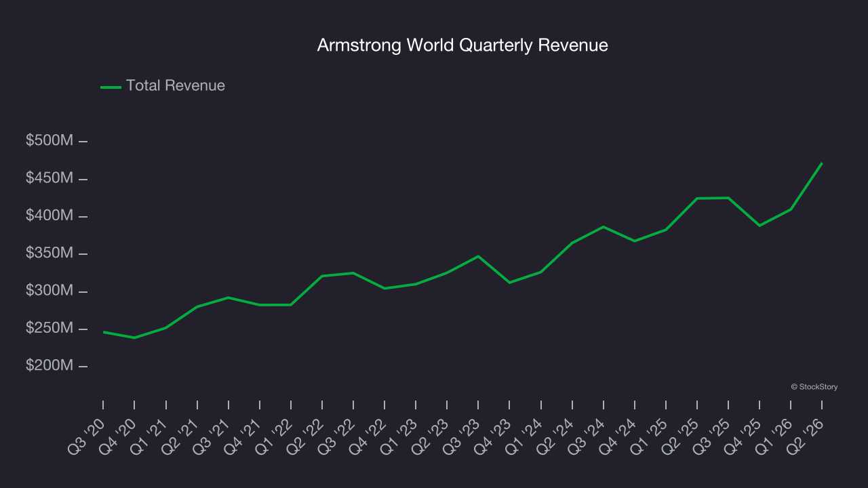Pick the $400M y-axis label
Viewport: 868px width, 488px height.
pos(50,216)
